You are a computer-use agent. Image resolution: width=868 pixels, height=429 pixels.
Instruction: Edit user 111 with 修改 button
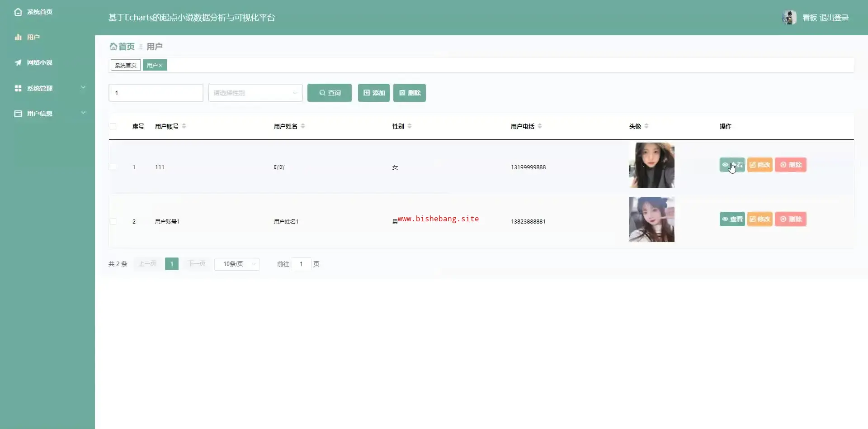pos(760,165)
